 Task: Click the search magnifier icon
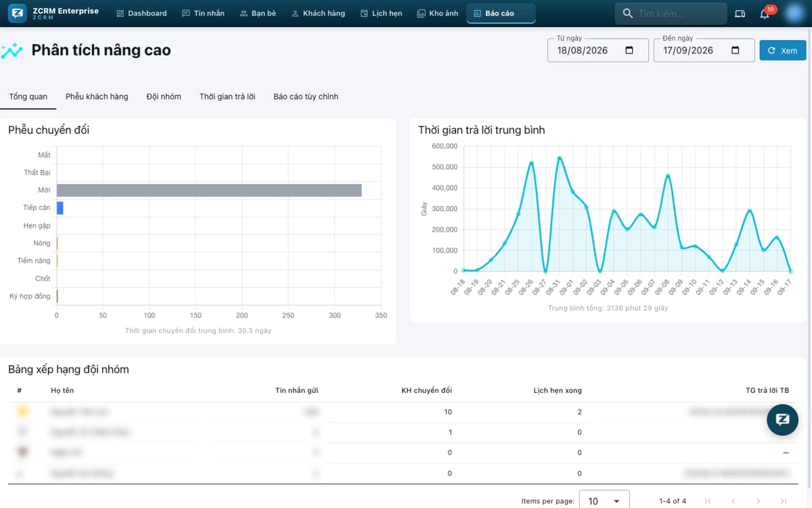point(627,14)
